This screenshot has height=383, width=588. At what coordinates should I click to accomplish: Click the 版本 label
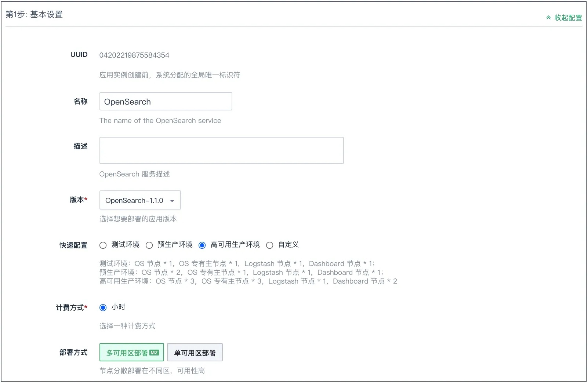(79, 200)
